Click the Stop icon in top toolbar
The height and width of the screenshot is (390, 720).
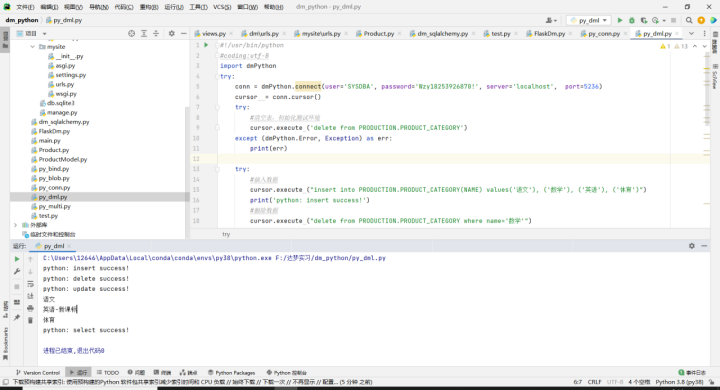point(674,20)
